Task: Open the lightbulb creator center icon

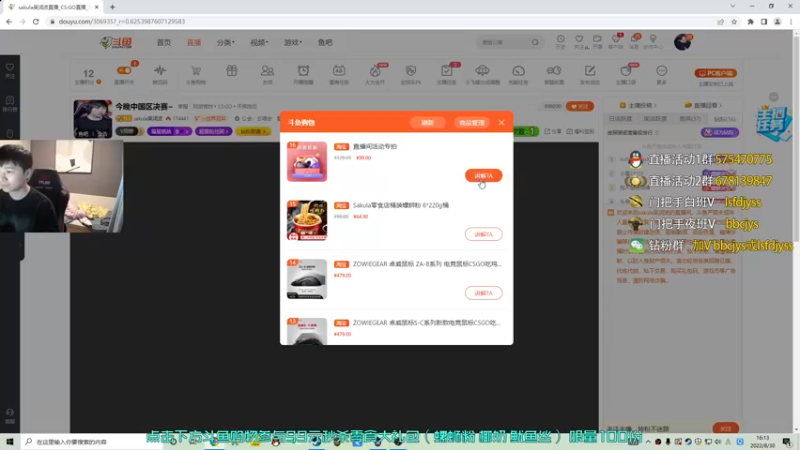Action: tap(653, 41)
